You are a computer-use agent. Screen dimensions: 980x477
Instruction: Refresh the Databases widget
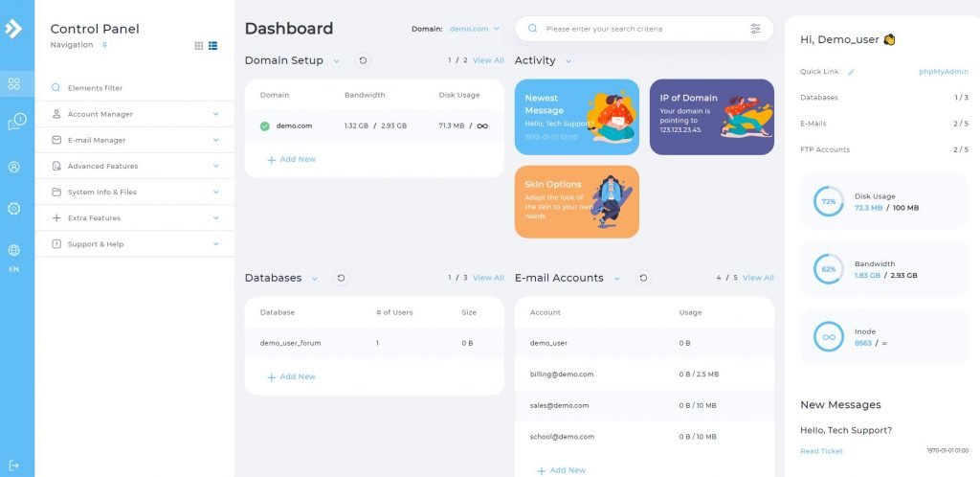[342, 278]
